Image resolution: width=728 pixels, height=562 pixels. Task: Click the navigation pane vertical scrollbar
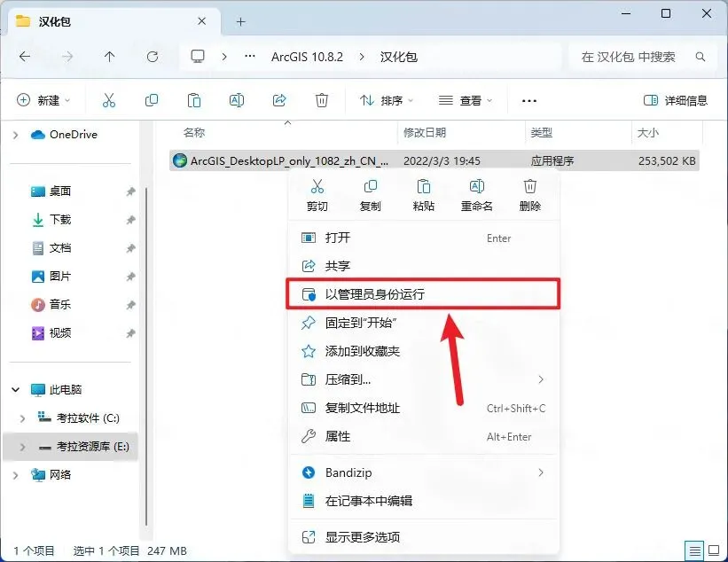tap(146, 356)
